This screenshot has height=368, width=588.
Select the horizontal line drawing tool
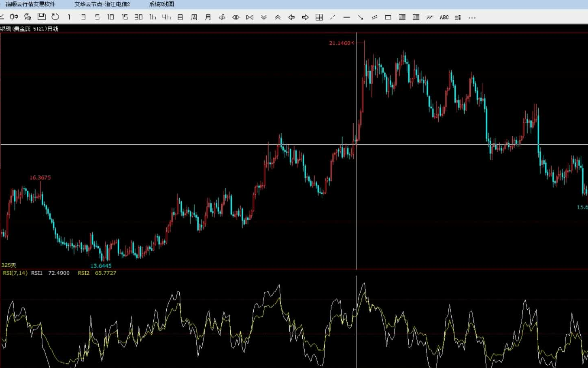(347, 17)
